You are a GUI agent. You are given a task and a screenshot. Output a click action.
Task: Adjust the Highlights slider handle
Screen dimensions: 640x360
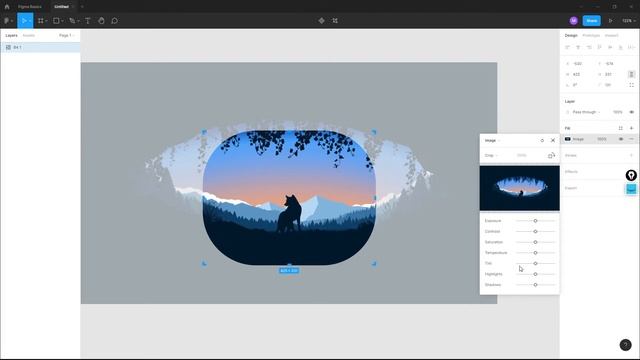pos(535,274)
